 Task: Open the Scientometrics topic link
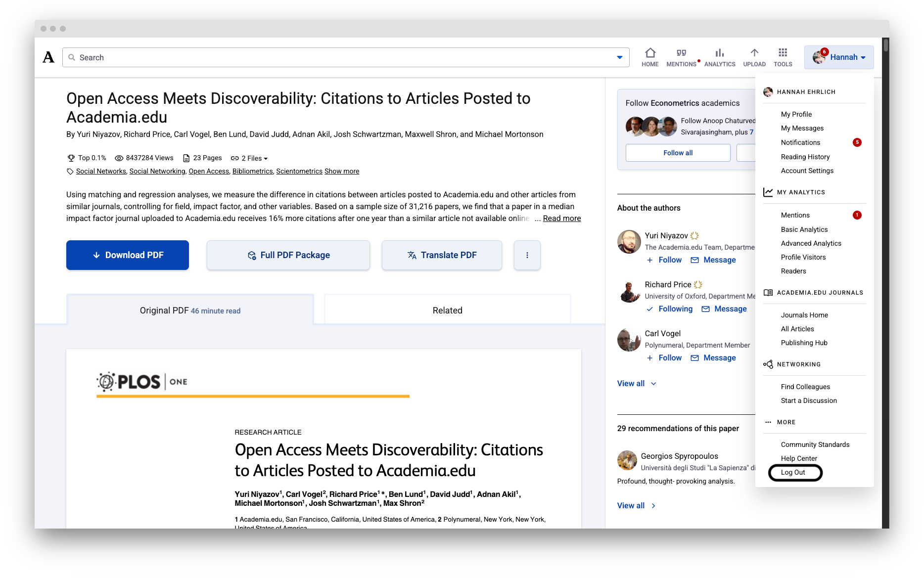pyautogui.click(x=299, y=172)
